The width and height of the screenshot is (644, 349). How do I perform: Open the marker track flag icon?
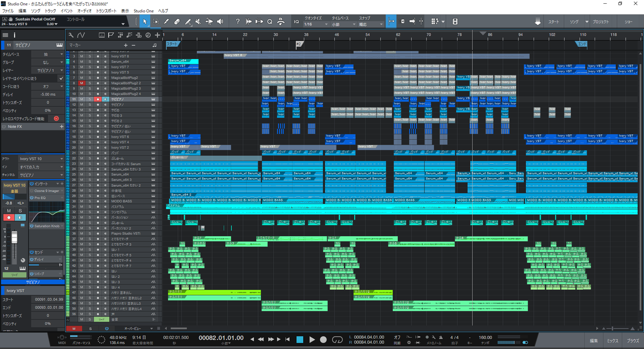pyautogui.click(x=110, y=35)
